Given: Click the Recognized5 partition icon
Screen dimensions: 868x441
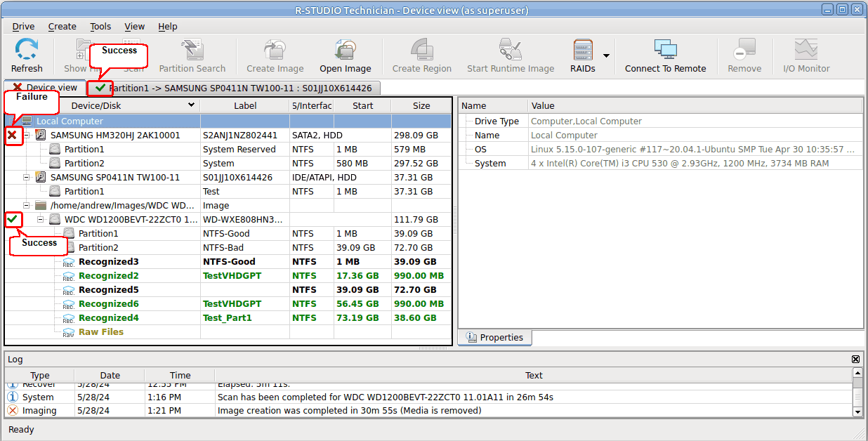Looking at the screenshot, I should tap(69, 290).
